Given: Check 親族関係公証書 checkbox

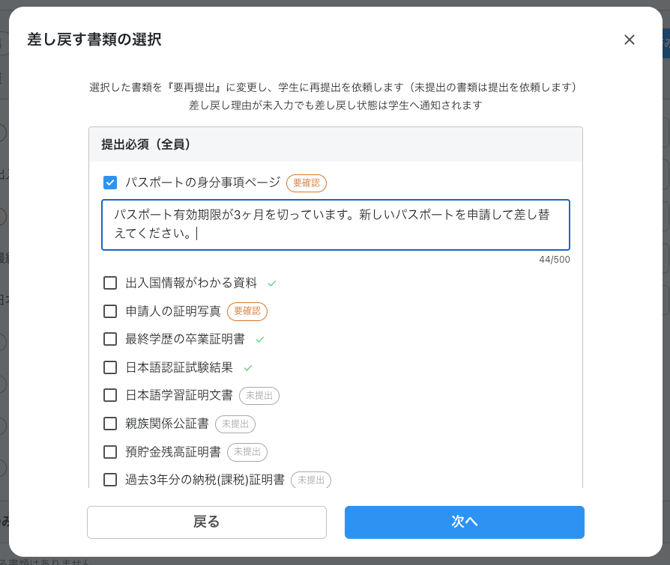Looking at the screenshot, I should click(110, 424).
